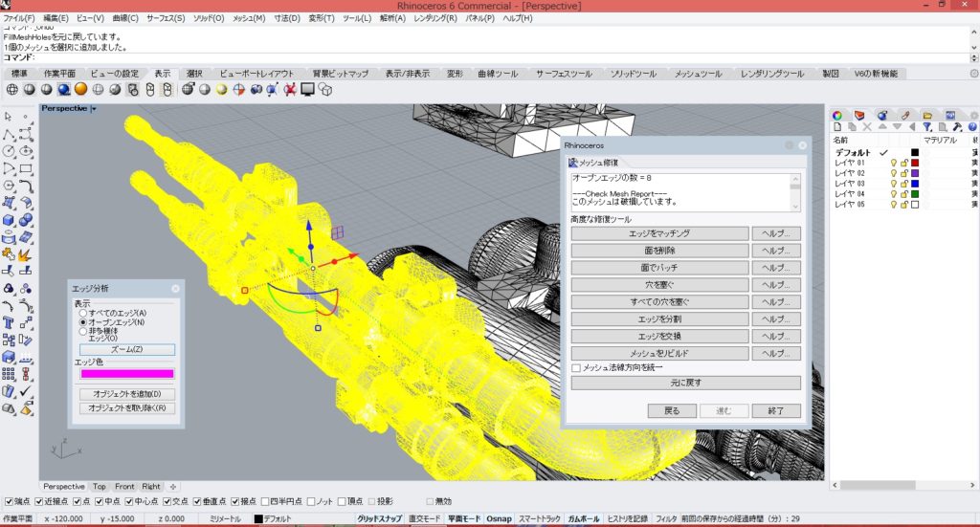
Task: Toggle the 中心点 osnap checkbox
Action: [129, 501]
